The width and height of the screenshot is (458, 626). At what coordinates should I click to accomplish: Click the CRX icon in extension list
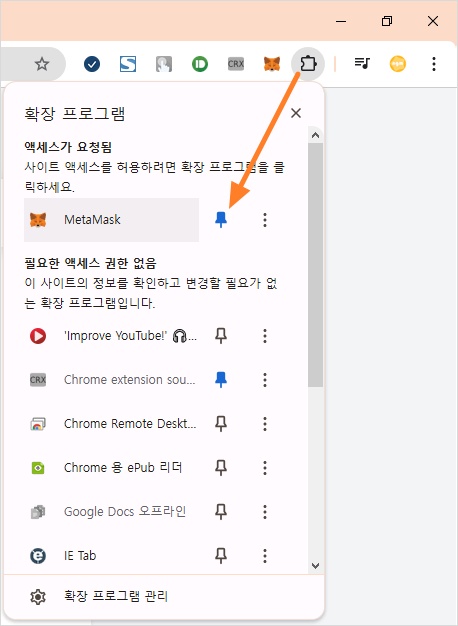coord(38,380)
